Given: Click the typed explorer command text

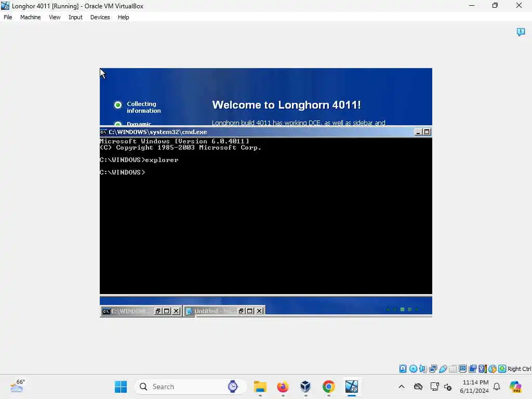Looking at the screenshot, I should click(x=162, y=160).
